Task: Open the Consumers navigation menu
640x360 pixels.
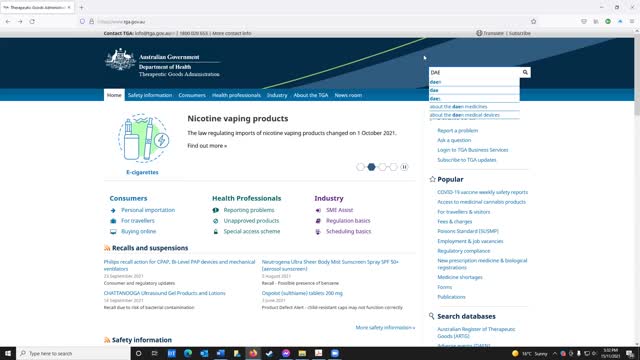Action: pos(192,95)
